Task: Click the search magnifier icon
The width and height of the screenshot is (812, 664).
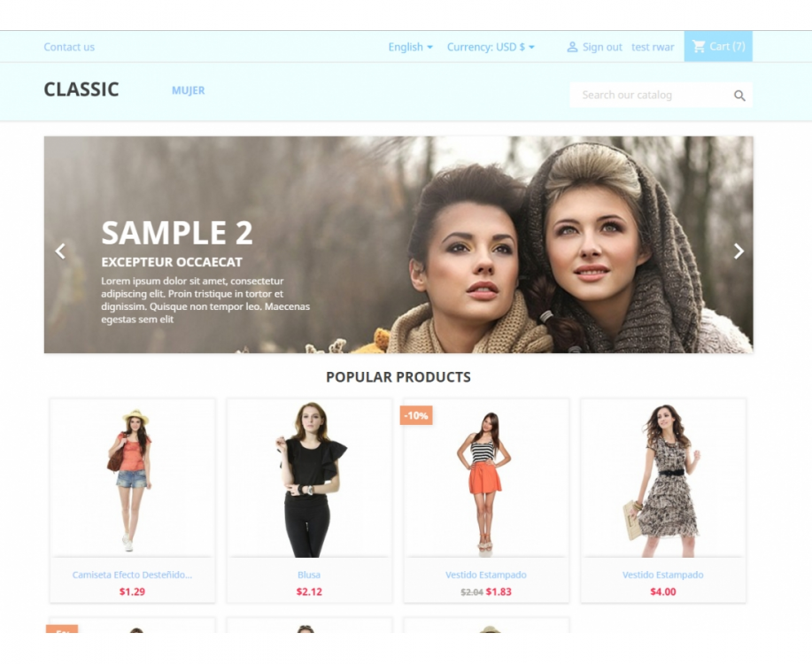Action: click(739, 96)
